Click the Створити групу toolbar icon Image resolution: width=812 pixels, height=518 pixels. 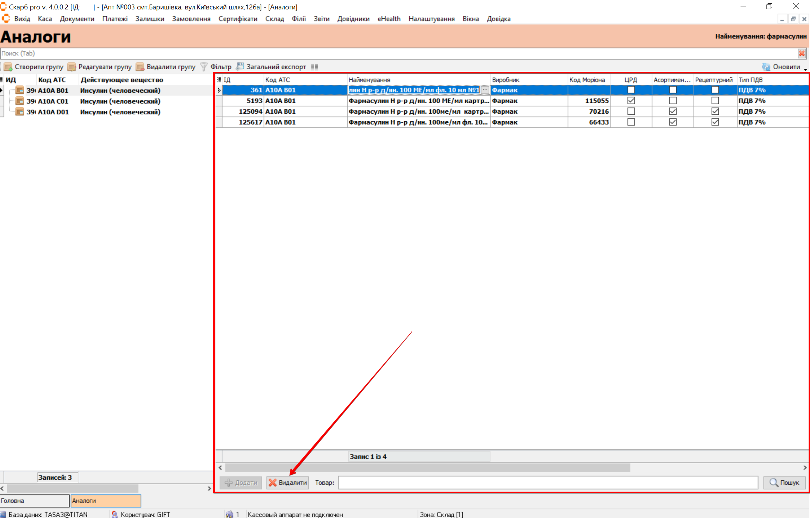pos(8,67)
